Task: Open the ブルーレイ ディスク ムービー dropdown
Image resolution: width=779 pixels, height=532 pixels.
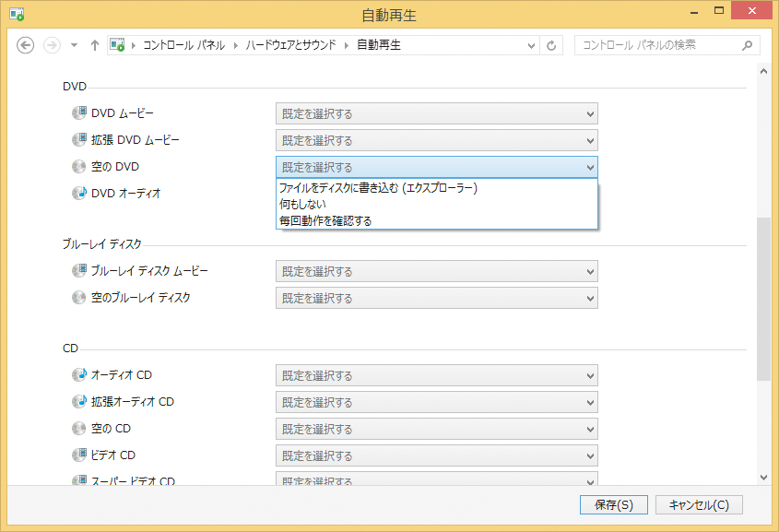Action: [x=437, y=271]
